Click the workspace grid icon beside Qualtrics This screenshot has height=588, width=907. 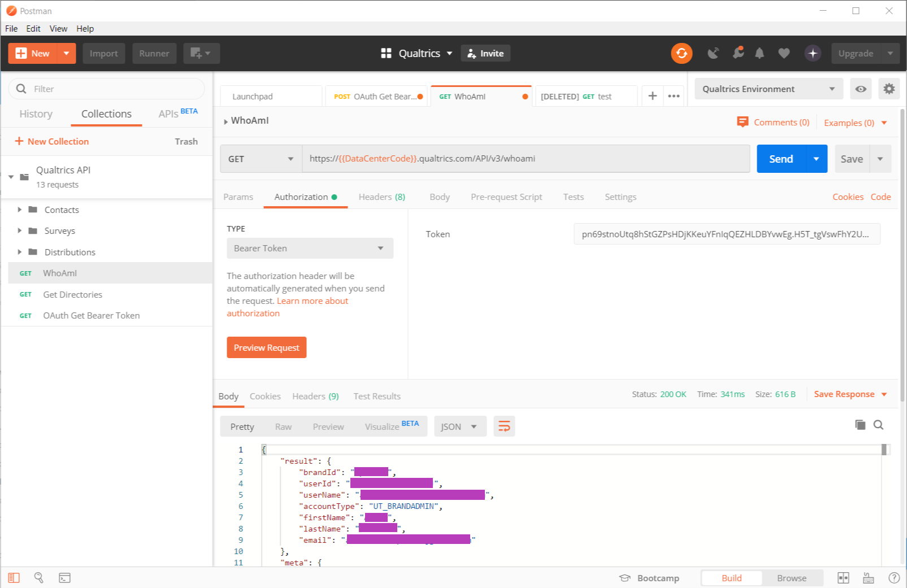pyautogui.click(x=387, y=53)
